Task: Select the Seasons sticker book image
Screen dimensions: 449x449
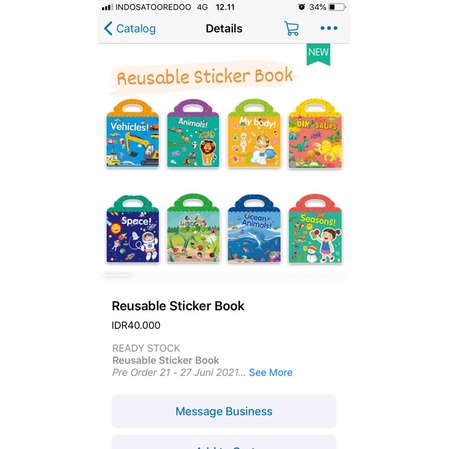Action: click(x=315, y=229)
